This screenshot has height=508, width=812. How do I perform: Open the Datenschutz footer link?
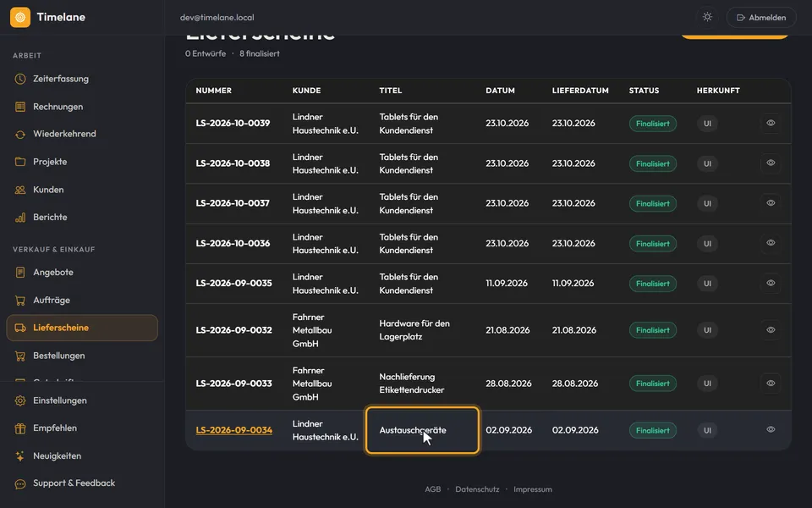pos(477,489)
